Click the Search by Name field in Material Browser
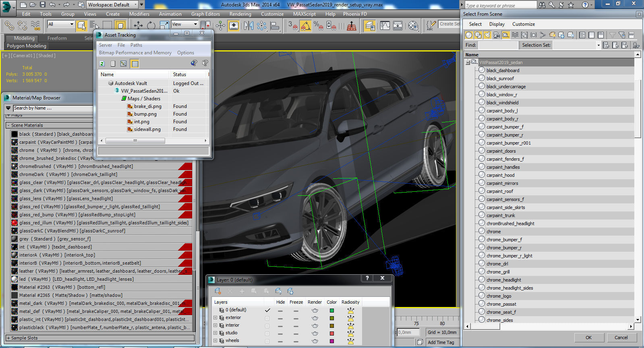The image size is (644, 348). tap(53, 108)
